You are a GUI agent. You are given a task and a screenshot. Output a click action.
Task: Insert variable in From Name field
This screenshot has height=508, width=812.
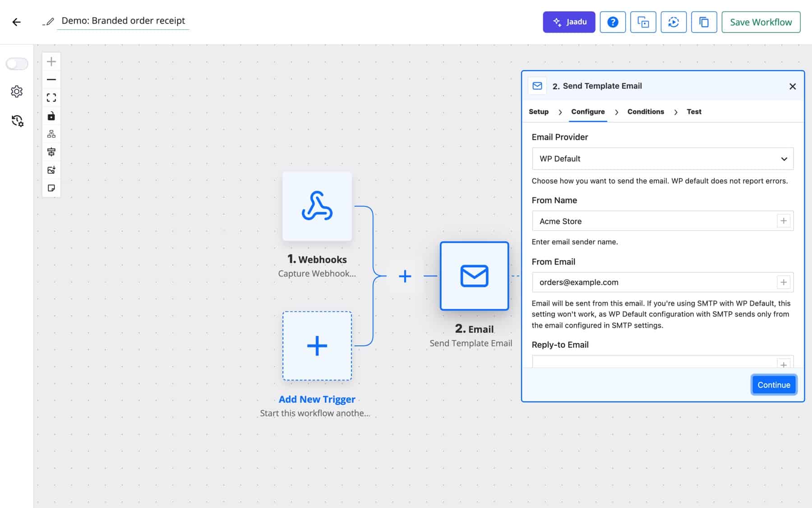tap(784, 221)
